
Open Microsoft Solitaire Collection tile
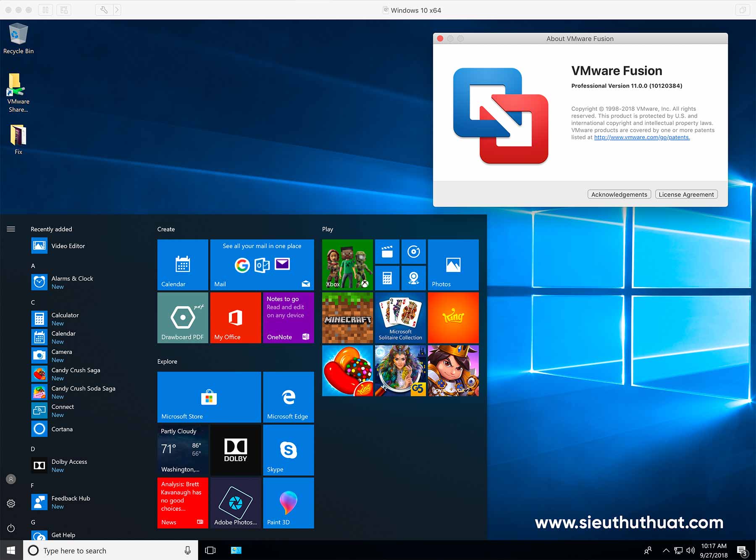point(400,318)
